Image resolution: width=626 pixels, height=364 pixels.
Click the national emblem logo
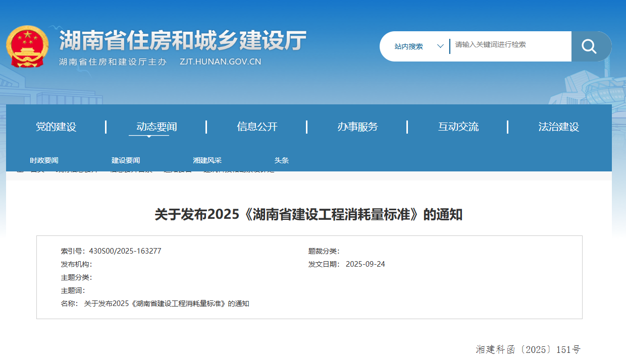pos(28,45)
